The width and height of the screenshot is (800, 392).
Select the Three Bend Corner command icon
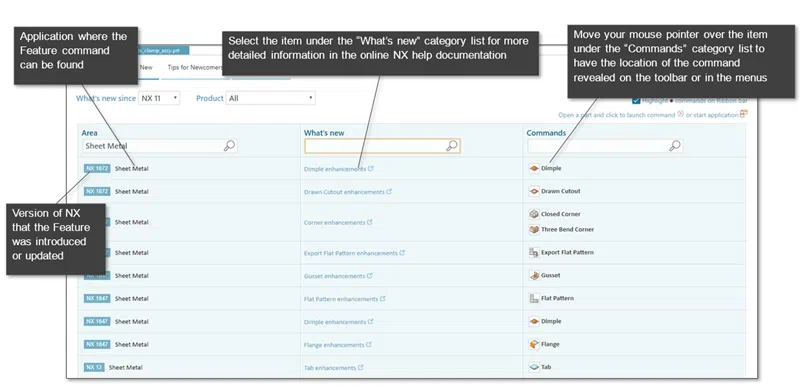pos(534,230)
